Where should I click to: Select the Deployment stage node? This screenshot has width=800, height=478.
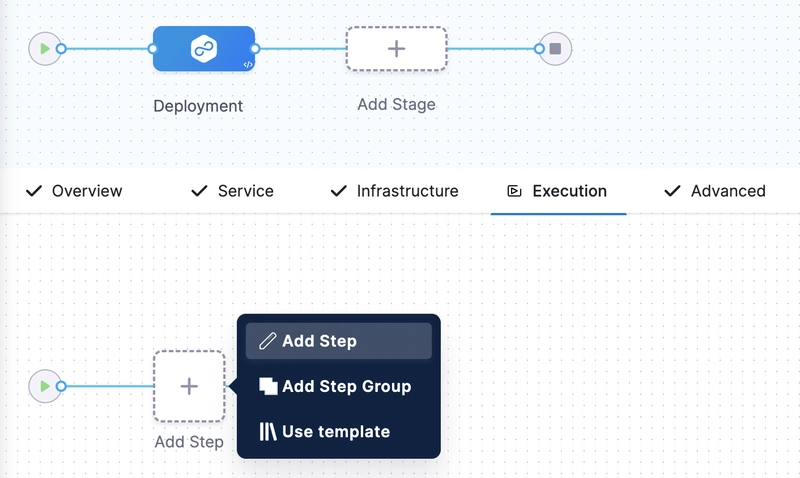tap(204, 48)
